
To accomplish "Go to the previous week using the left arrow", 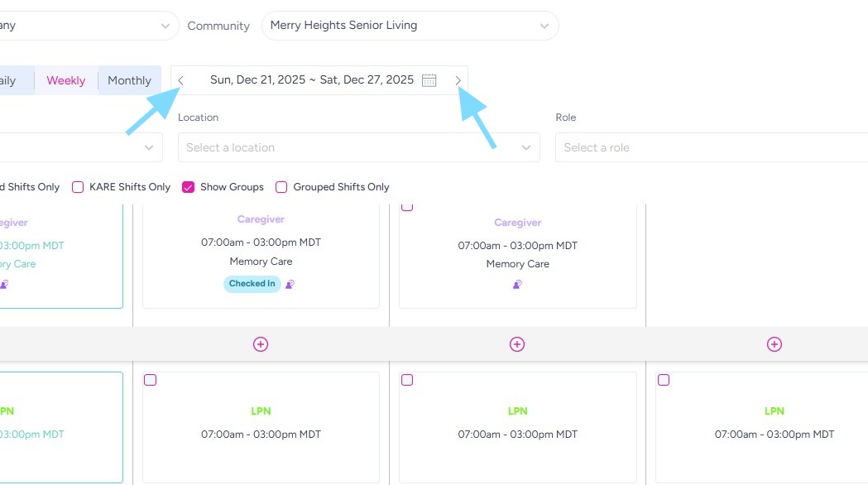I will coord(181,80).
